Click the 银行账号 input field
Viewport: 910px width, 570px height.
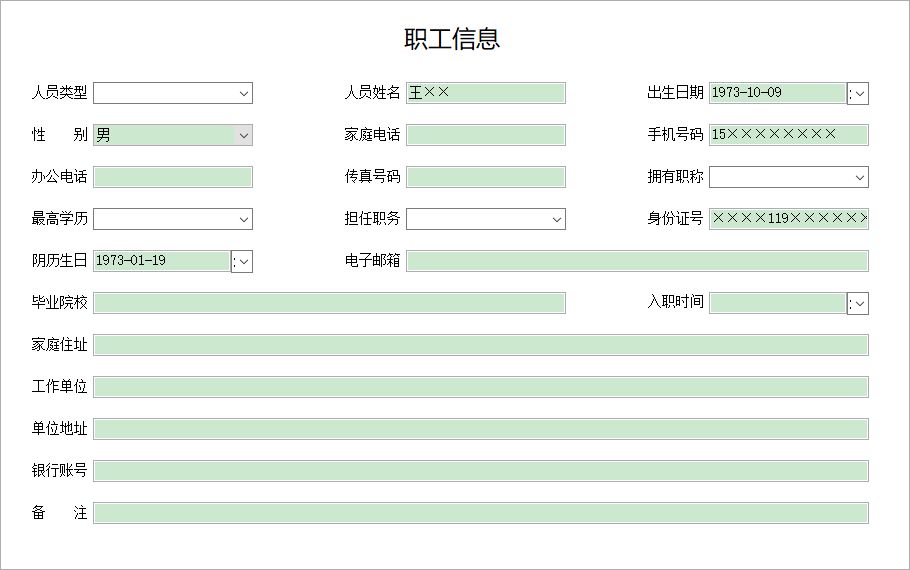(x=481, y=471)
